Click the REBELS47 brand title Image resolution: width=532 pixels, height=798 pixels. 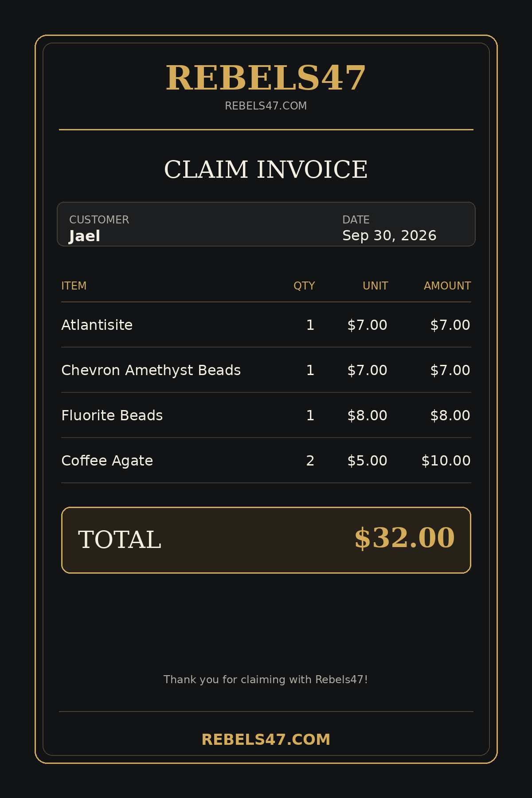[266, 78]
